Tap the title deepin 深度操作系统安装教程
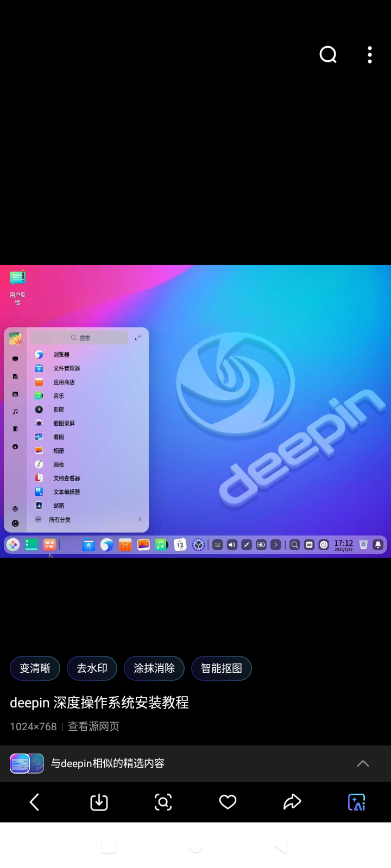 (x=99, y=703)
